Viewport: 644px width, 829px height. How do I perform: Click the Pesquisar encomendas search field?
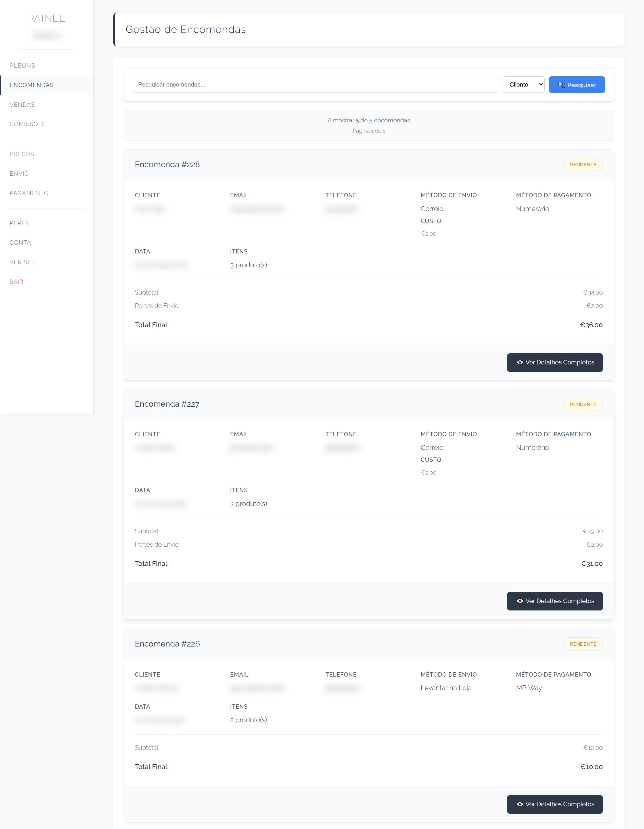(315, 85)
